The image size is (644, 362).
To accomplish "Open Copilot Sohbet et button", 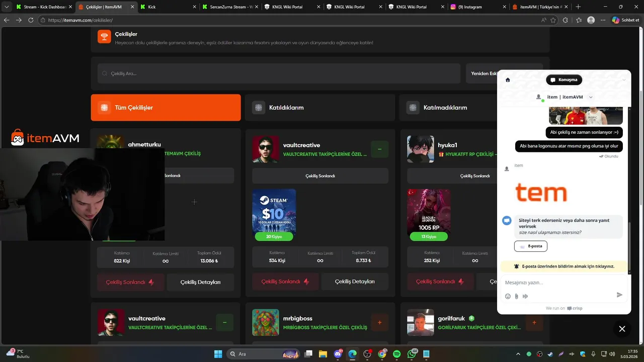I will 626,20.
